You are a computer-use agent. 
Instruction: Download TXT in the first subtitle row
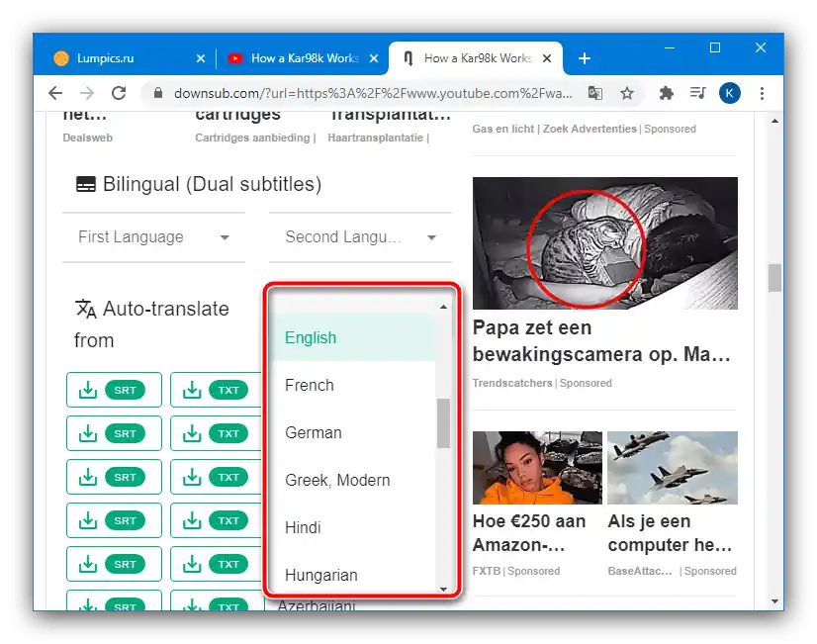[216, 390]
